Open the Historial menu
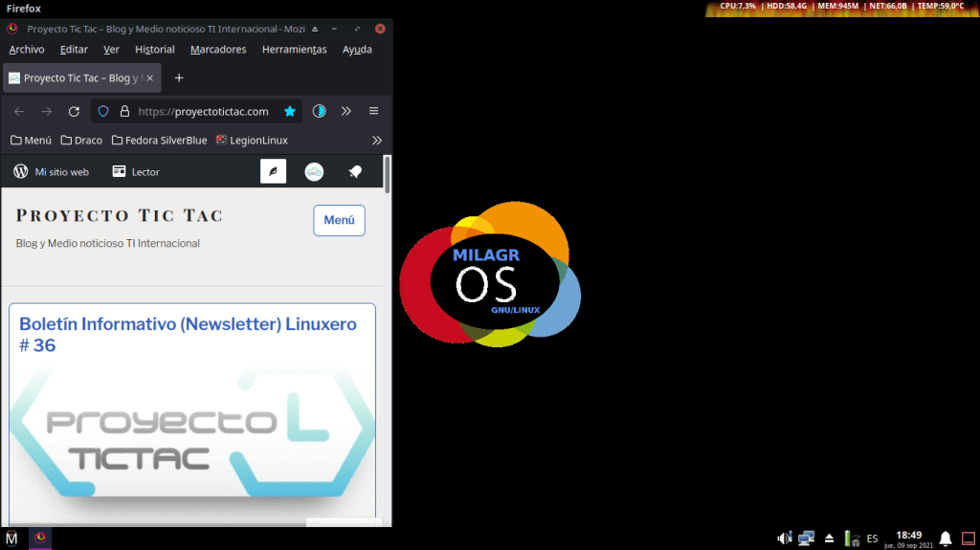This screenshot has height=550, width=980. 154,50
